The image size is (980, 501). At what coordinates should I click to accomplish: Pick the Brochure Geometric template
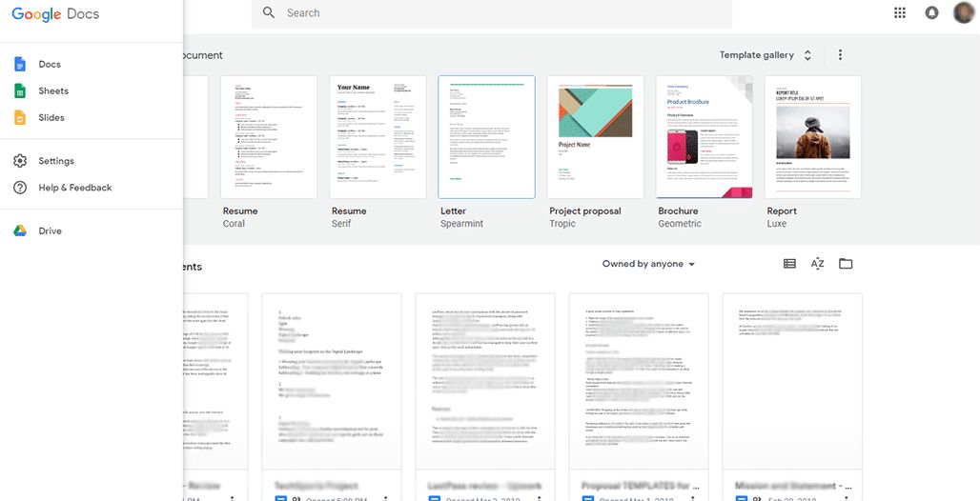(704, 137)
